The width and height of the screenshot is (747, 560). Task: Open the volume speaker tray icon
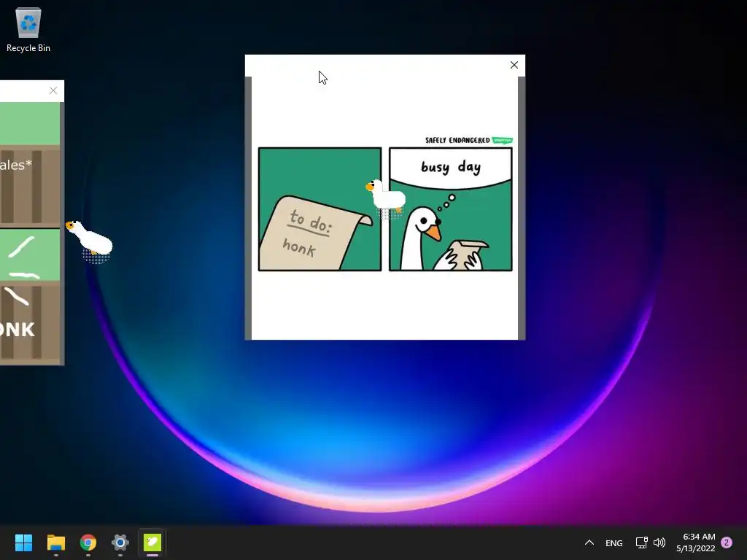(659, 542)
